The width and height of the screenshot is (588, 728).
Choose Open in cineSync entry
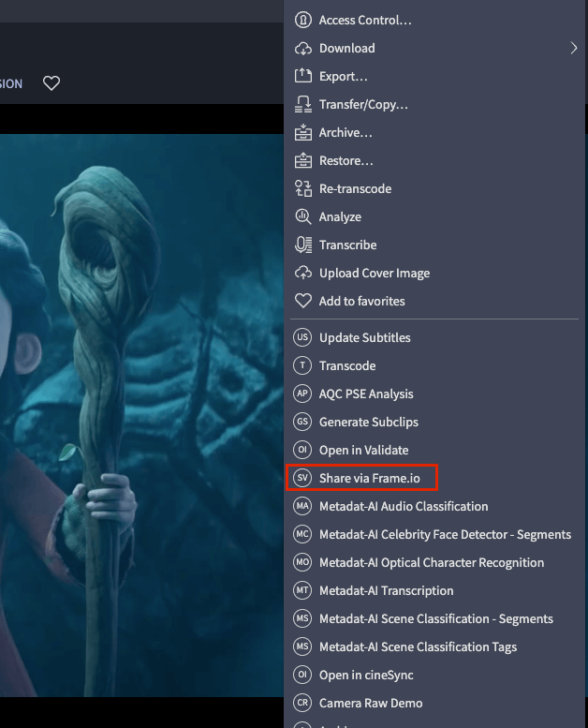(x=434, y=675)
